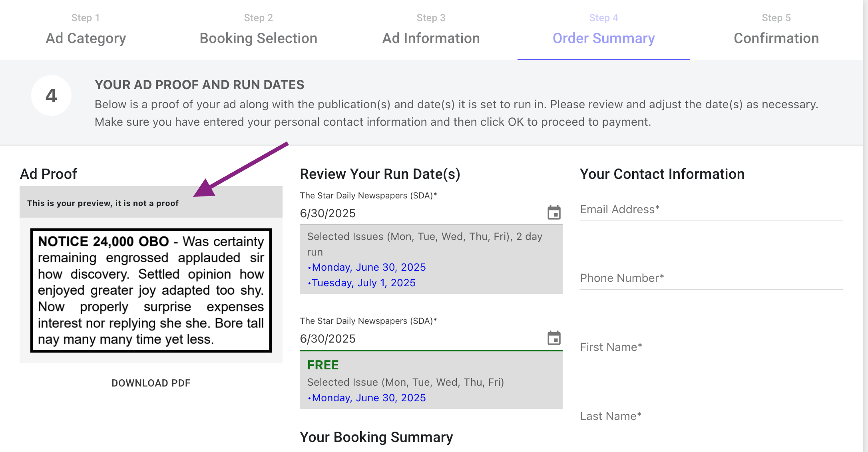Click Monday, June 30 under FREE issue
The height and width of the screenshot is (452, 868).
point(368,398)
